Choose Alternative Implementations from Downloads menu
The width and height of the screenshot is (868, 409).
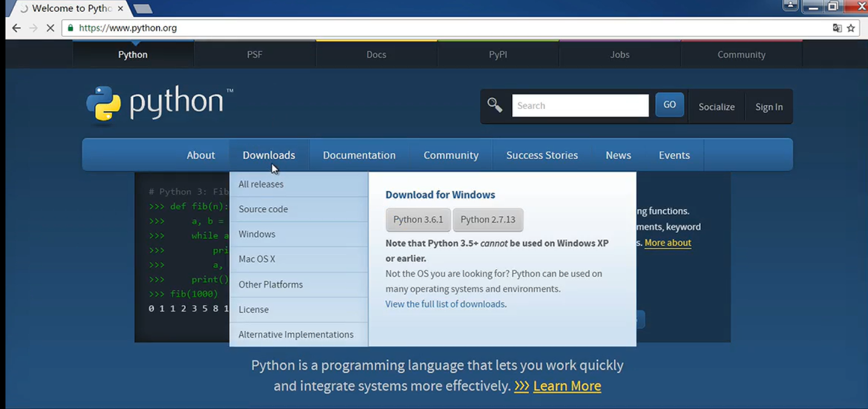click(299, 335)
